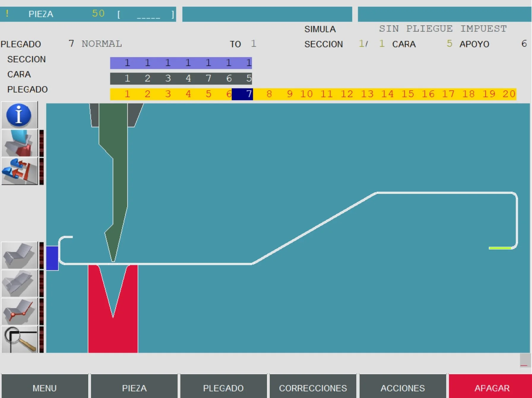Click CARA value 7 in the gray row
The height and width of the screenshot is (398, 532).
click(x=208, y=78)
